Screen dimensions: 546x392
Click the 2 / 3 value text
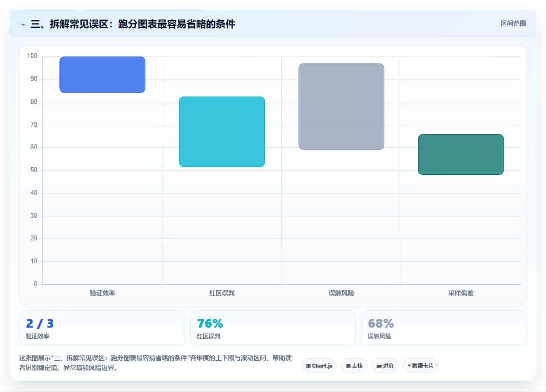pyautogui.click(x=39, y=323)
